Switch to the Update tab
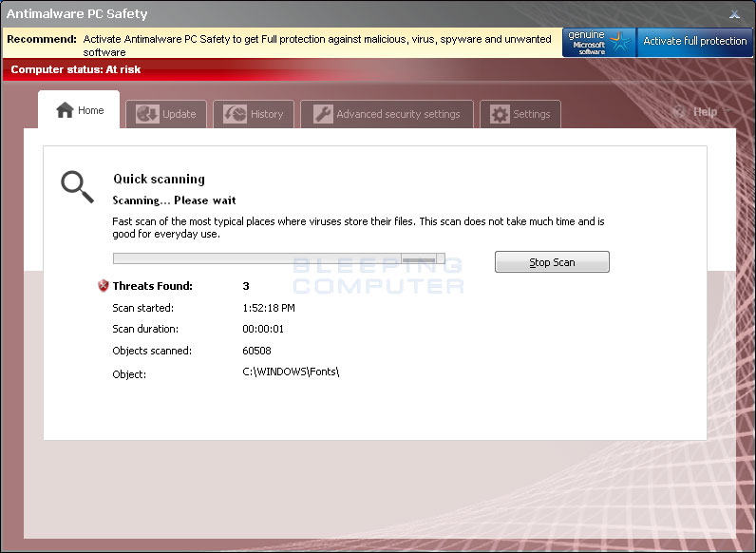This screenshot has height=553, width=756. coord(166,114)
